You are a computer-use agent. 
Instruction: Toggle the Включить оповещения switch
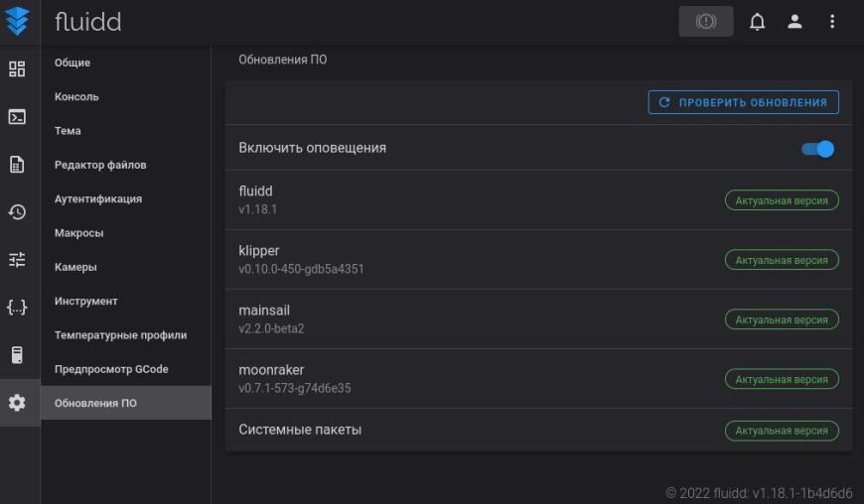(818, 149)
